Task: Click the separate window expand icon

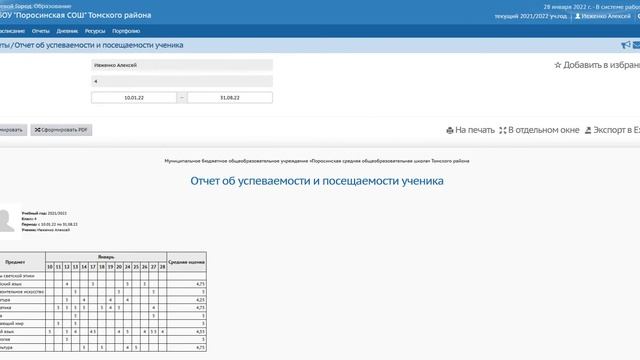Action: (x=502, y=130)
